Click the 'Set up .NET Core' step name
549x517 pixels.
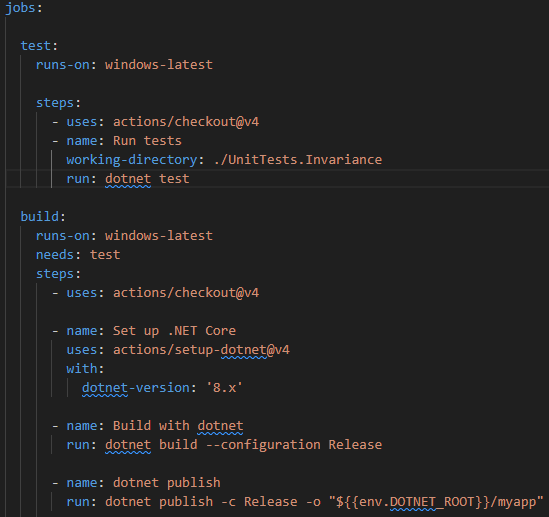click(174, 331)
